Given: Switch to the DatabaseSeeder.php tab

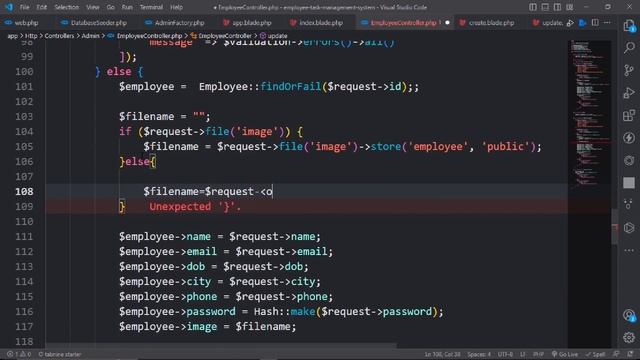Looking at the screenshot, I should [95, 23].
